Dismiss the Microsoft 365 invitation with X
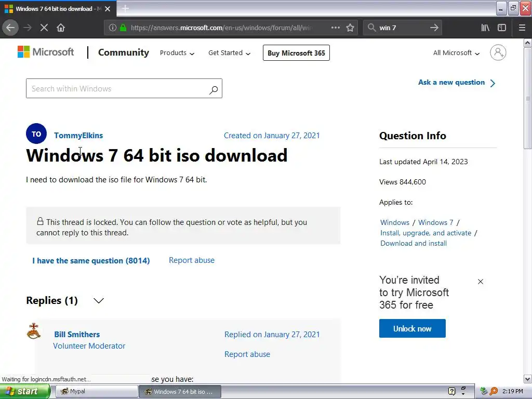The width and height of the screenshot is (532, 399). (481, 282)
